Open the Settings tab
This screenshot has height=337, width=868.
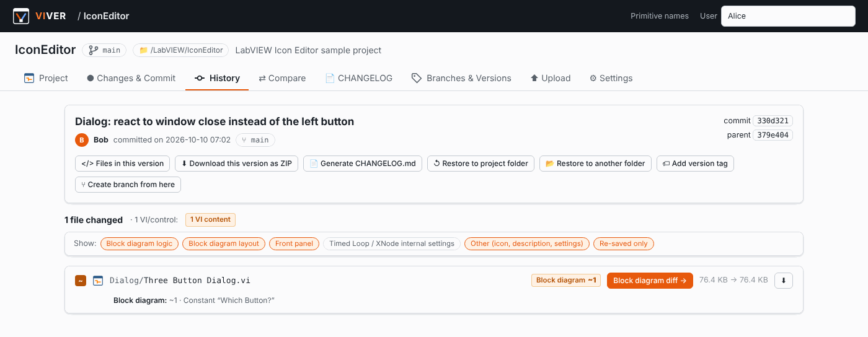click(611, 78)
